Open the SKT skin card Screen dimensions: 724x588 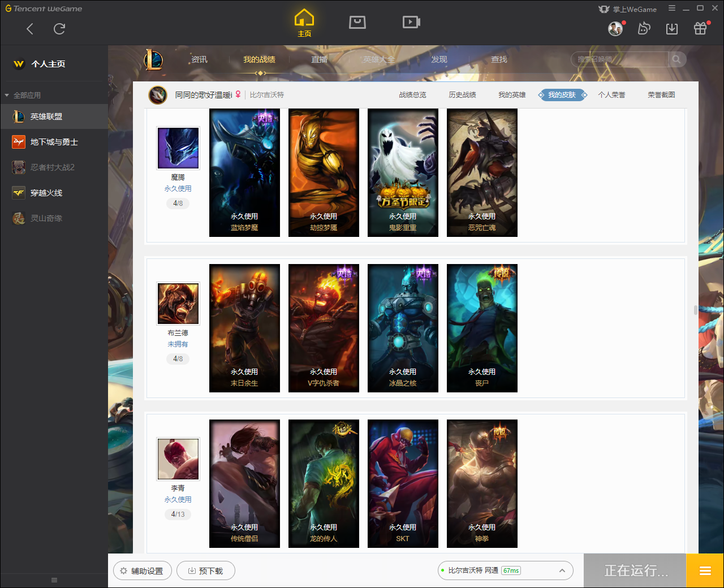click(403, 483)
